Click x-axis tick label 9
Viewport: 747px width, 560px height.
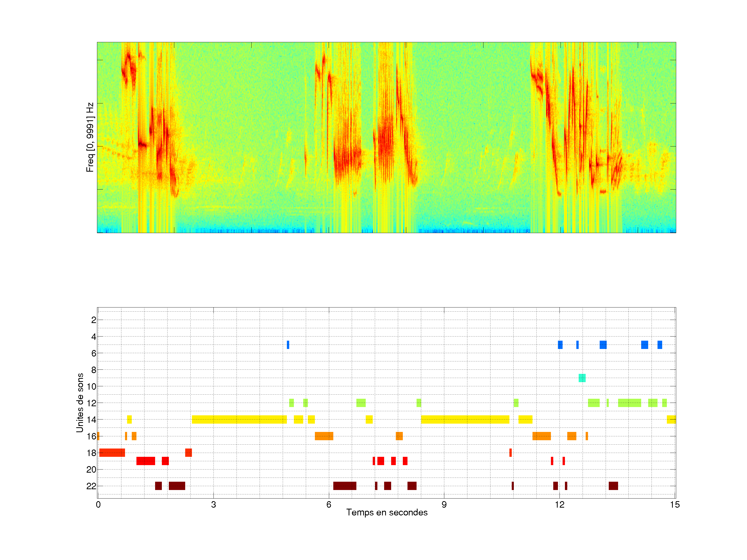click(444, 505)
